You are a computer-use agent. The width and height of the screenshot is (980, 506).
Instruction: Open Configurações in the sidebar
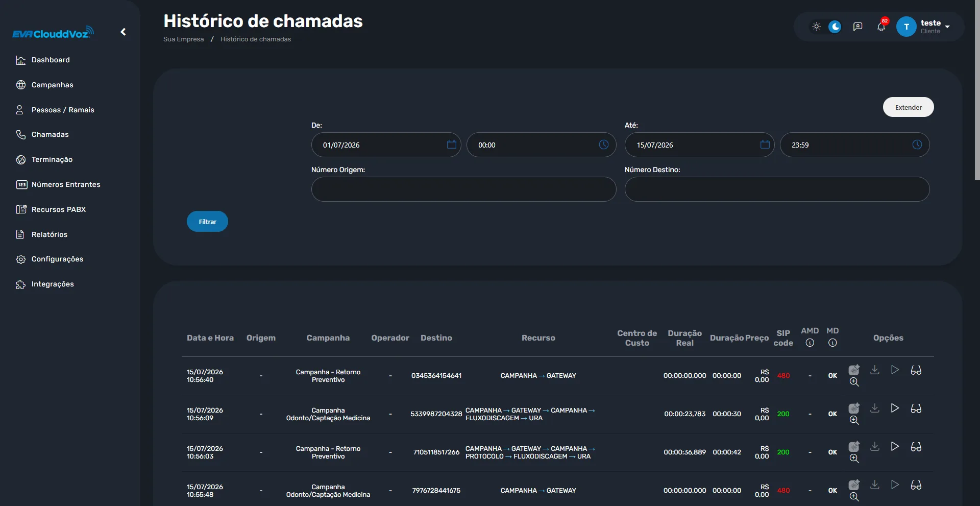point(57,259)
